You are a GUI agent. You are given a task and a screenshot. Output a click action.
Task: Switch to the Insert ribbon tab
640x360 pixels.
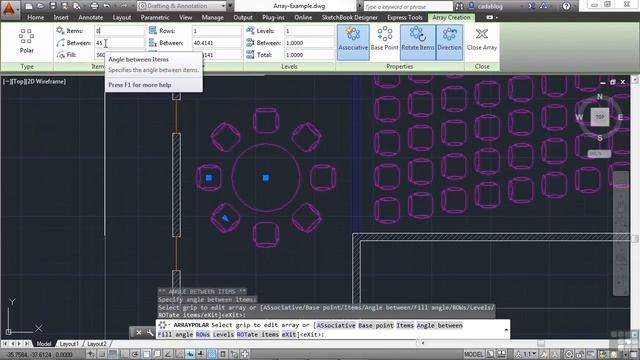pos(61,18)
